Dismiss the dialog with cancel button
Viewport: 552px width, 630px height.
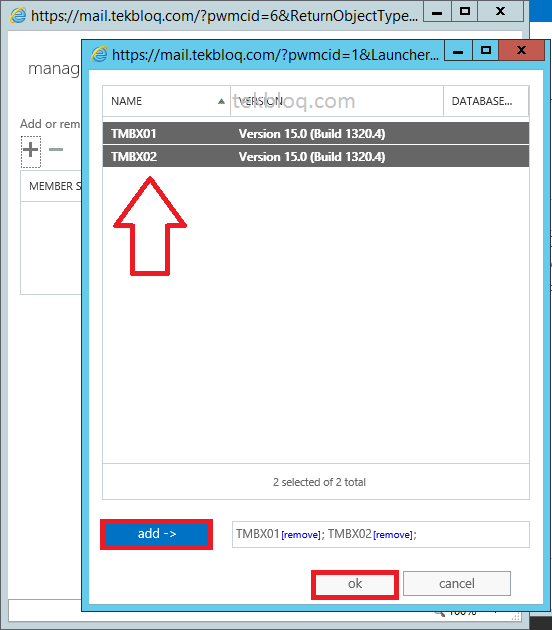(457, 583)
